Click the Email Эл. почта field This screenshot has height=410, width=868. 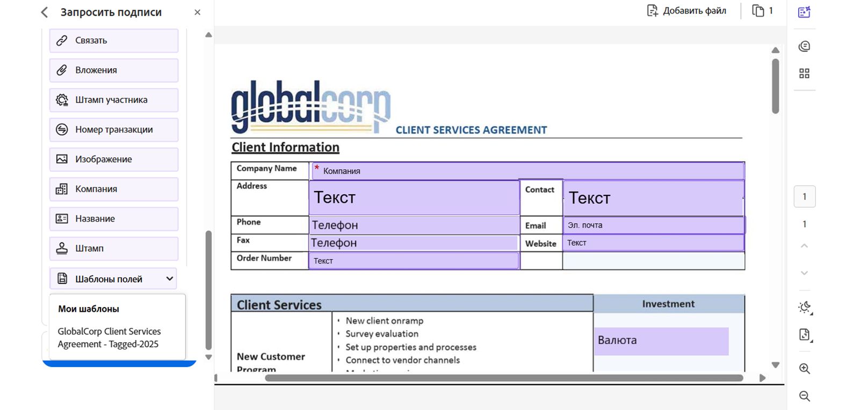[x=654, y=225]
